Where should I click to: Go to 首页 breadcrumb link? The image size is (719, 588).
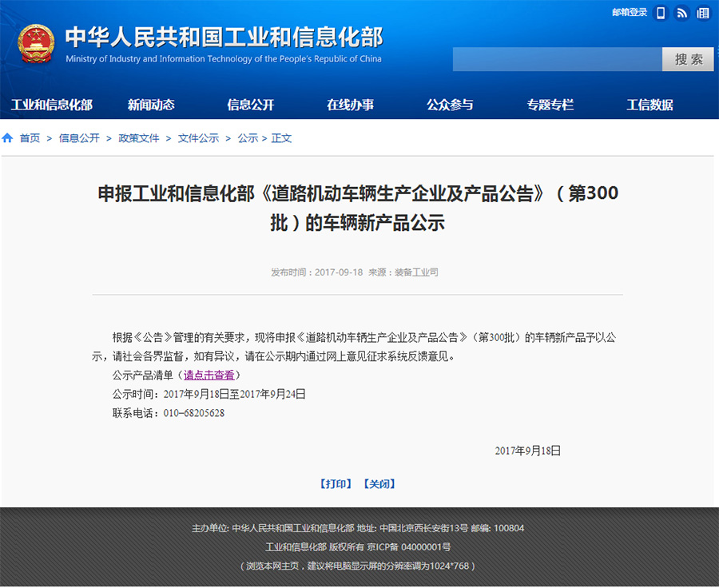point(30,138)
